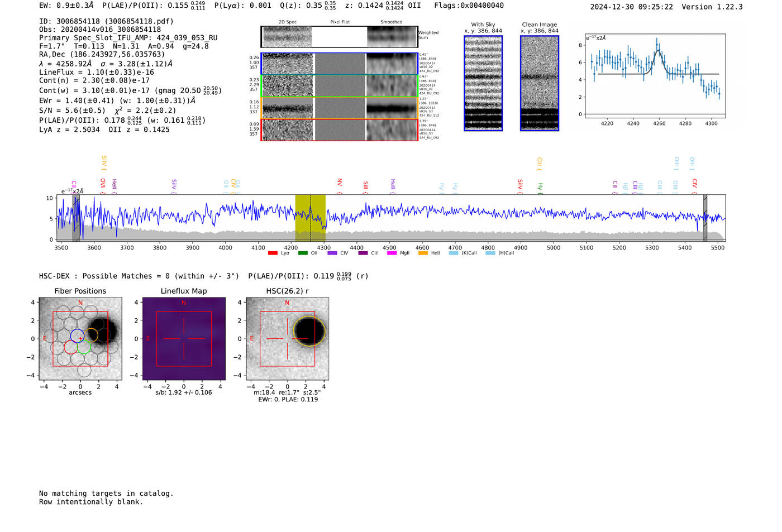Click the hatched gray band near 5460 Å
This screenshot has height=532, width=782.
tap(705, 218)
